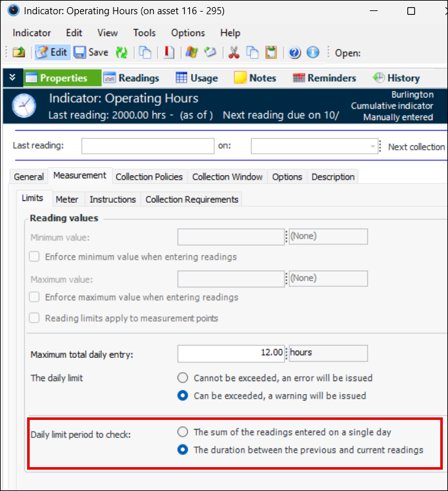Open the Edit menu
448x491 pixels.
74,33
